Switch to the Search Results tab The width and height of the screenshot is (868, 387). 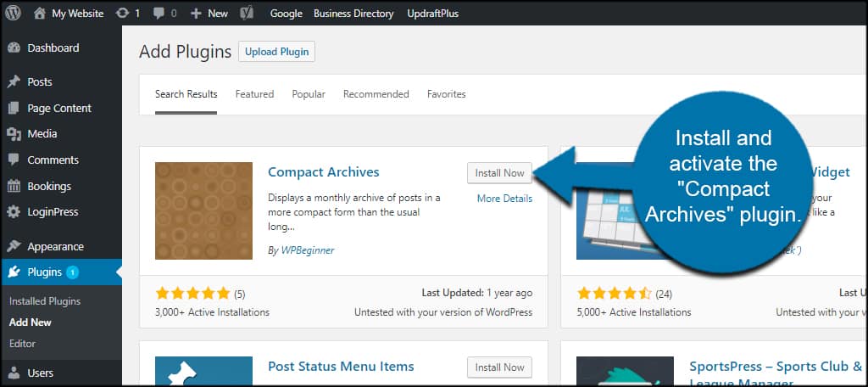click(x=186, y=94)
